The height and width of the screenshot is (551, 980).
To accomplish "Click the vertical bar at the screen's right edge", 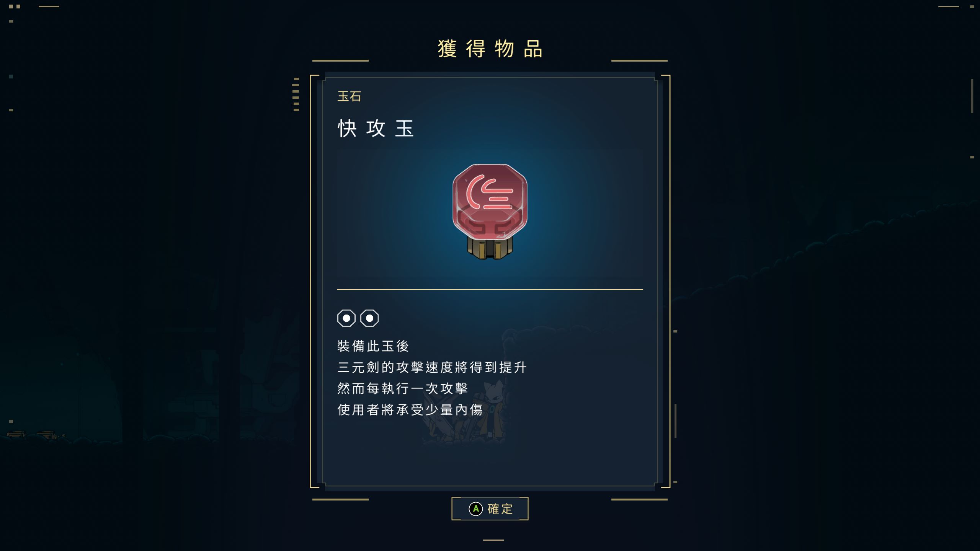I will click(x=972, y=96).
